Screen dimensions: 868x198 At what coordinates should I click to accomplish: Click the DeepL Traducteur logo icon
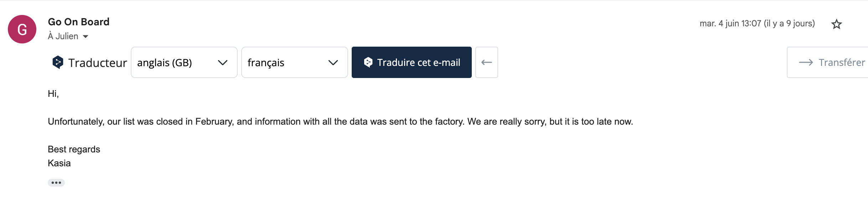tap(58, 62)
